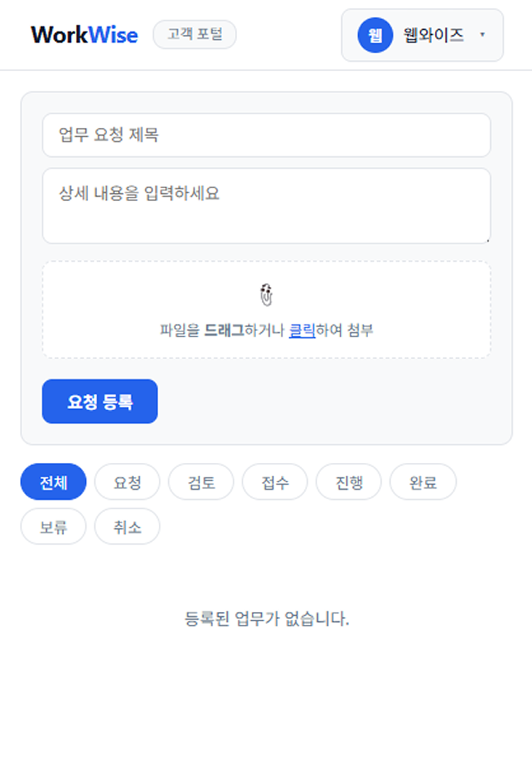Screen dimensions: 532x781
Task: Select the 진행 filter chip
Action: [x=349, y=481]
